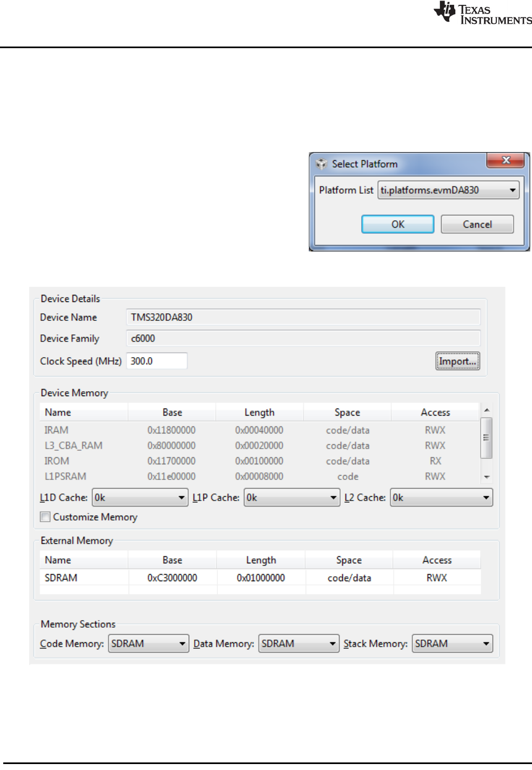Click the Device Memory scrollbar thumb
This screenshot has height=770, width=532.
point(487,438)
